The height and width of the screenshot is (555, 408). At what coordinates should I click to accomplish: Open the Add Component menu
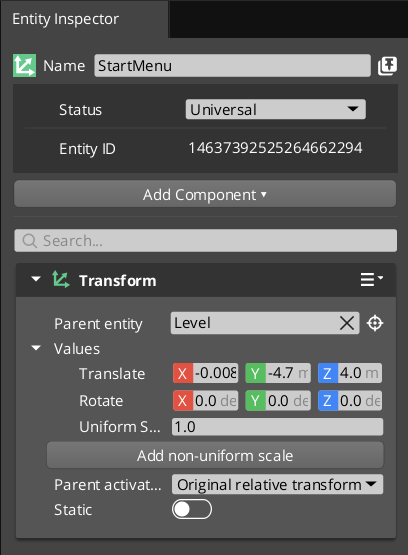205,194
